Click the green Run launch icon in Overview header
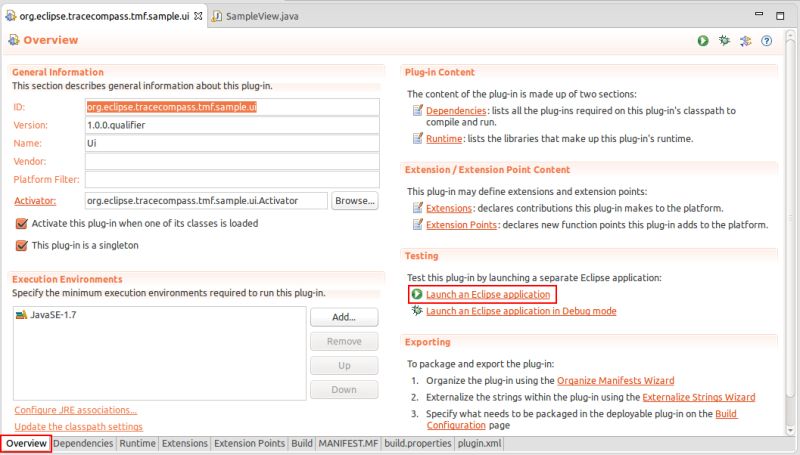The width and height of the screenshot is (800, 455). point(703,41)
